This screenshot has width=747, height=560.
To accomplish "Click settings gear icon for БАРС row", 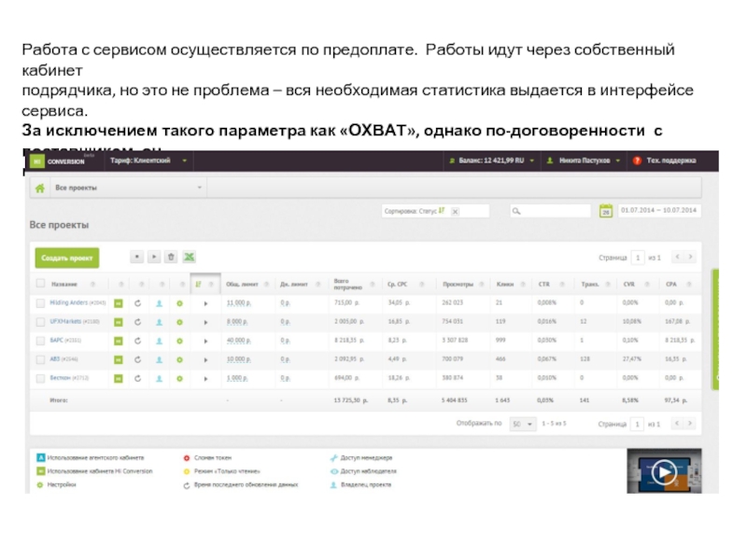I will 179,340.
